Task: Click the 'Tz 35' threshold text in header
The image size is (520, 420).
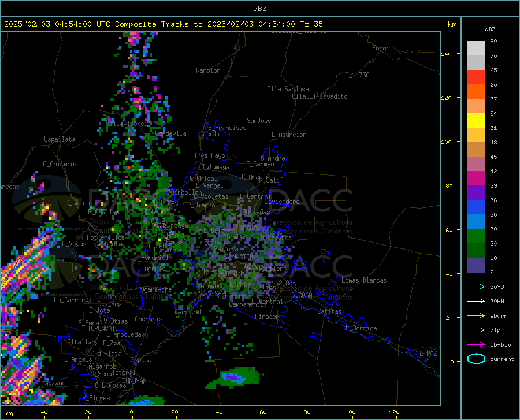Action: point(311,24)
